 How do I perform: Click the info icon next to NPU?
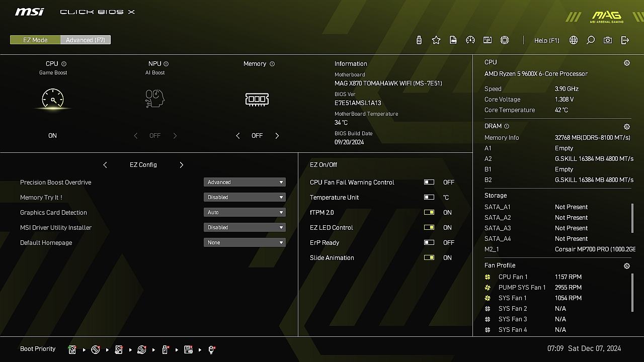coord(166,64)
